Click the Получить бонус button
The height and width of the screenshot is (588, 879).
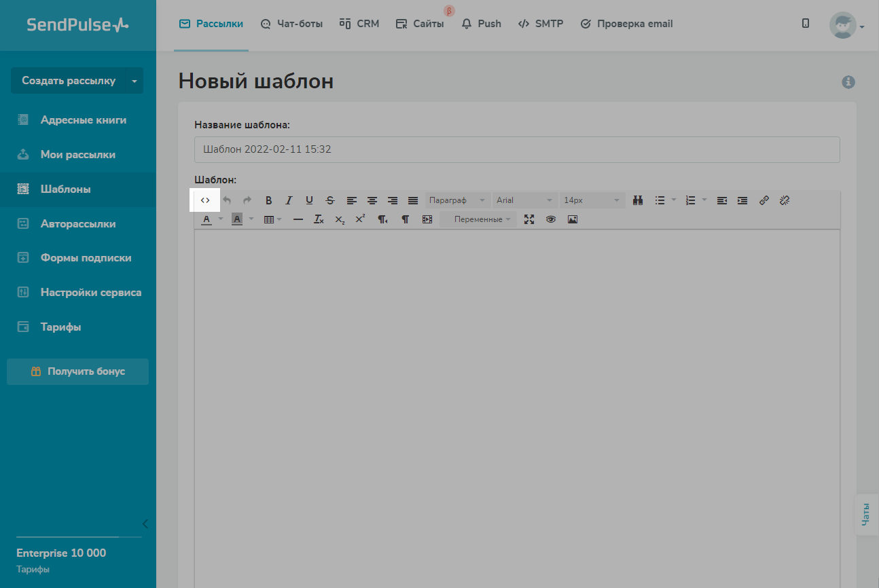click(x=77, y=371)
